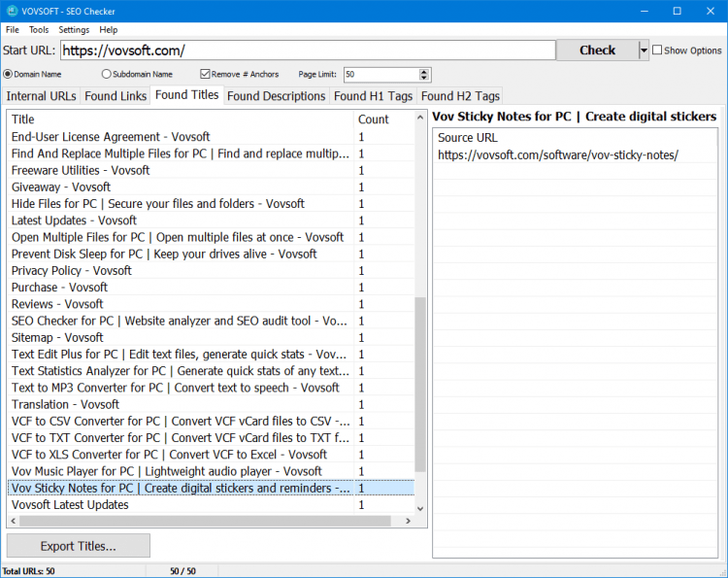Open the Settings menu
Screen dimensions: 728x578
74,30
